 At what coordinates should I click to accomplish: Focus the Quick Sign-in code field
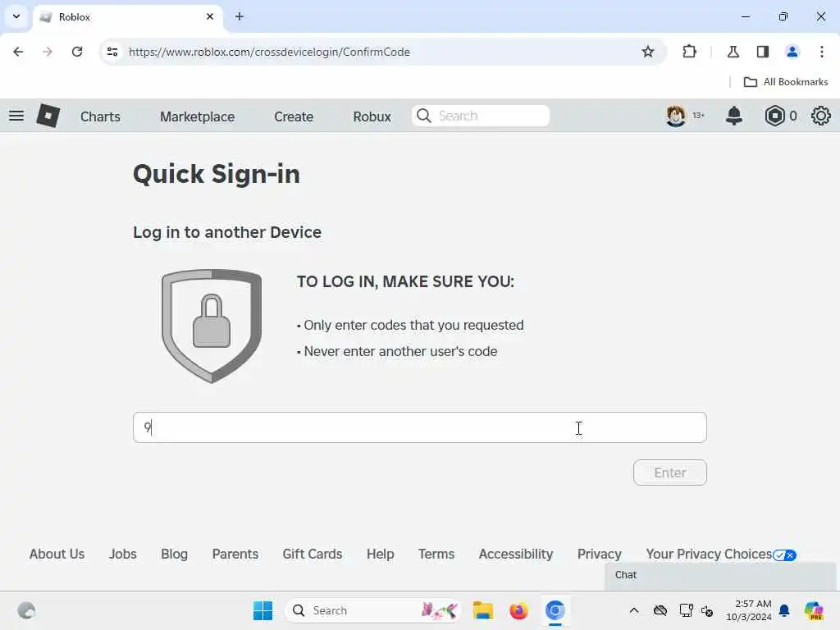point(419,427)
